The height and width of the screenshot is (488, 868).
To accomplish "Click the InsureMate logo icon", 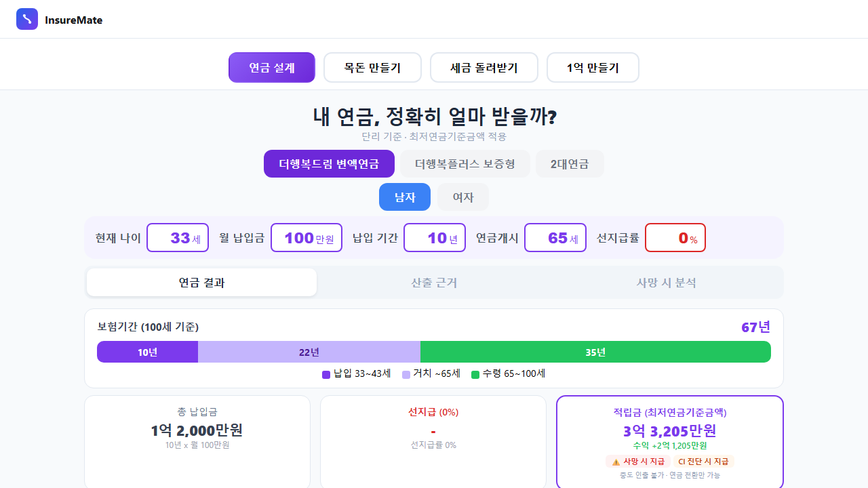I will pos(27,19).
